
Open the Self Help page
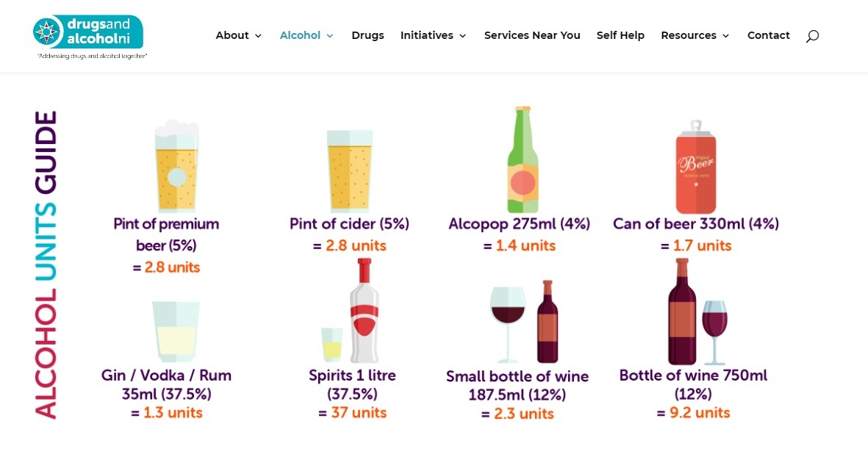[x=620, y=35]
